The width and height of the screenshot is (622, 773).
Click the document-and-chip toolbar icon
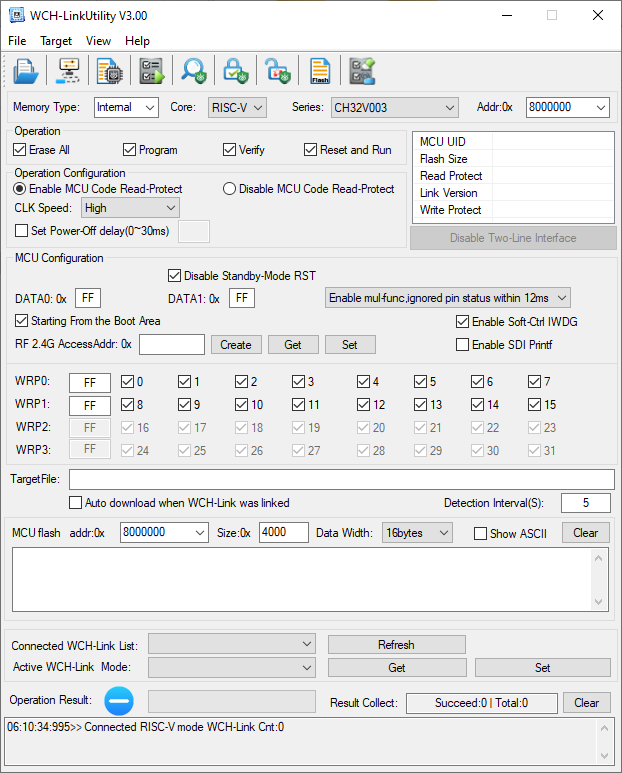109,71
